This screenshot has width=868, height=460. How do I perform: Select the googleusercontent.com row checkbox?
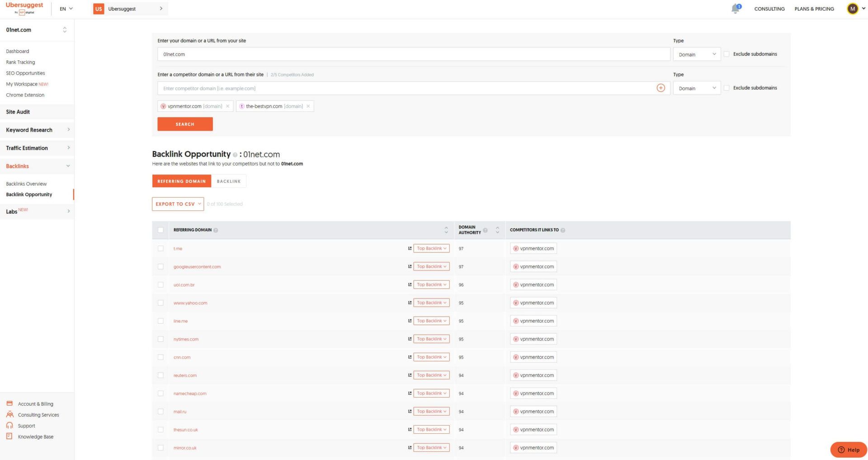click(x=160, y=266)
